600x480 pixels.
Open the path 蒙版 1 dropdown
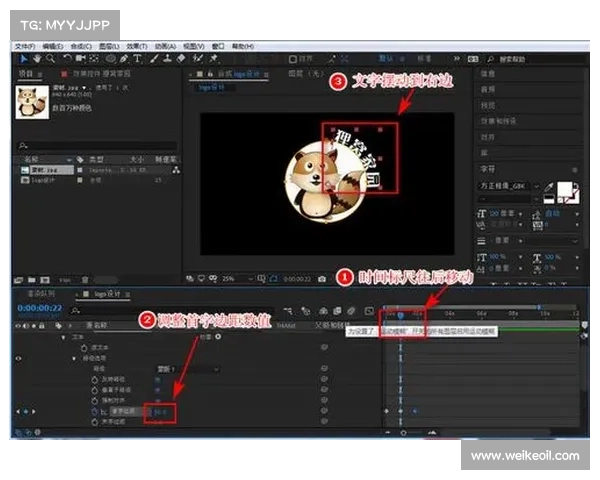(x=188, y=369)
